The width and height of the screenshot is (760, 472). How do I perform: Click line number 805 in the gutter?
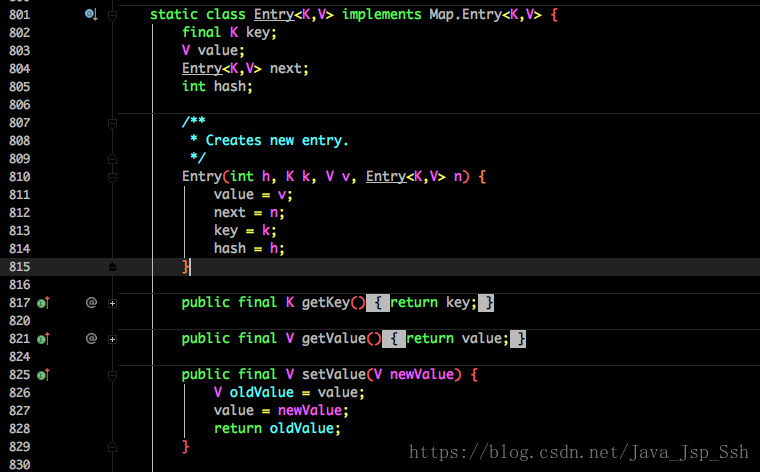19,87
